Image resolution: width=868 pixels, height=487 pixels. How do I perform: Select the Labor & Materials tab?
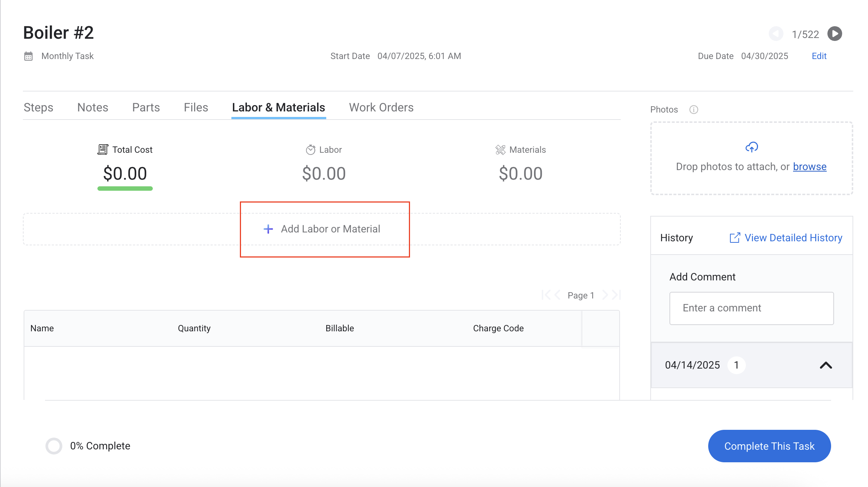tap(279, 107)
